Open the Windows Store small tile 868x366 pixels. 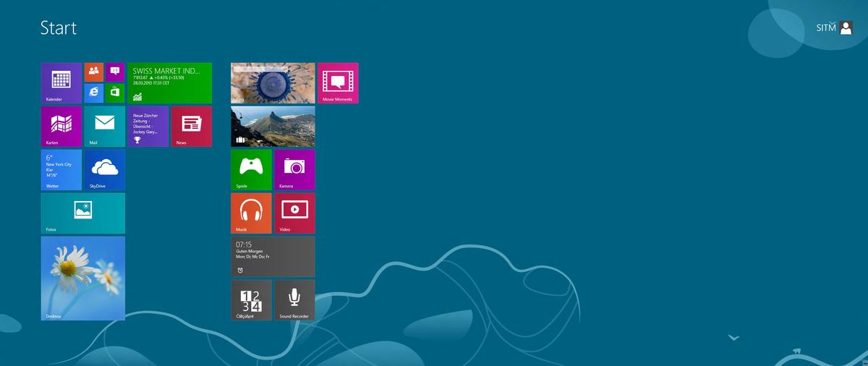click(116, 94)
